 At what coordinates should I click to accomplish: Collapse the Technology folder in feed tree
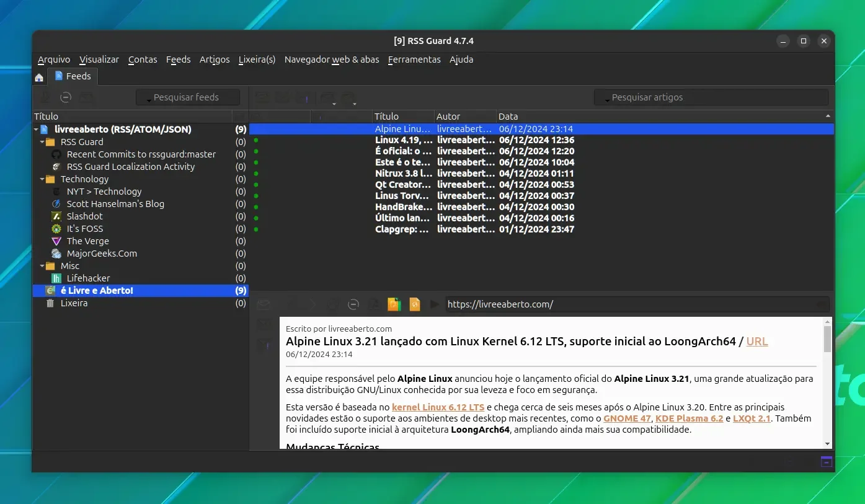[42, 179]
